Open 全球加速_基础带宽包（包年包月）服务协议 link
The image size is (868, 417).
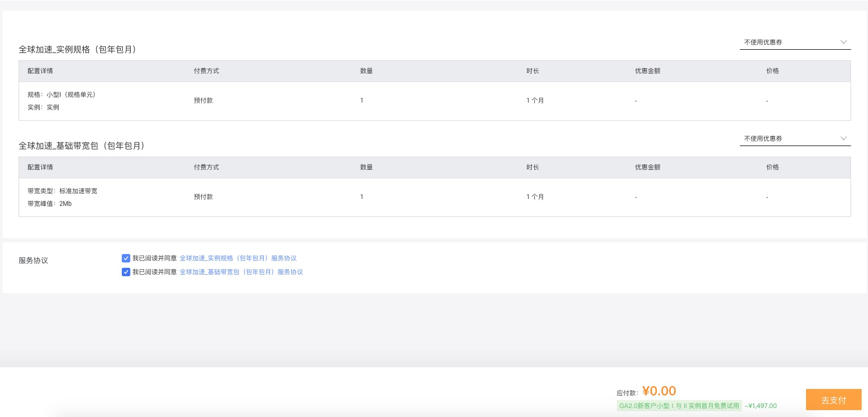[241, 272]
